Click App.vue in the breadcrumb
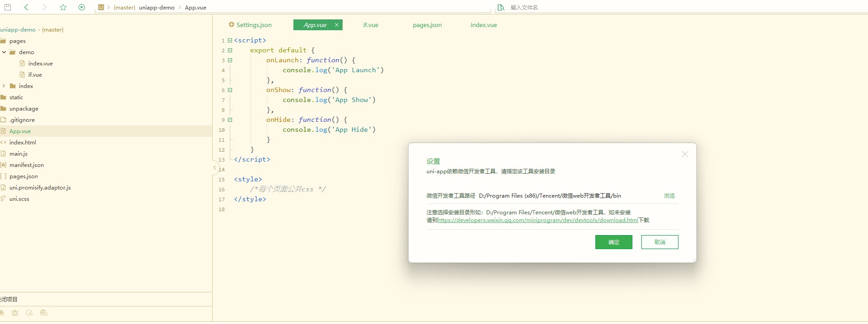Screen dimensions: 868x324 point(195,7)
